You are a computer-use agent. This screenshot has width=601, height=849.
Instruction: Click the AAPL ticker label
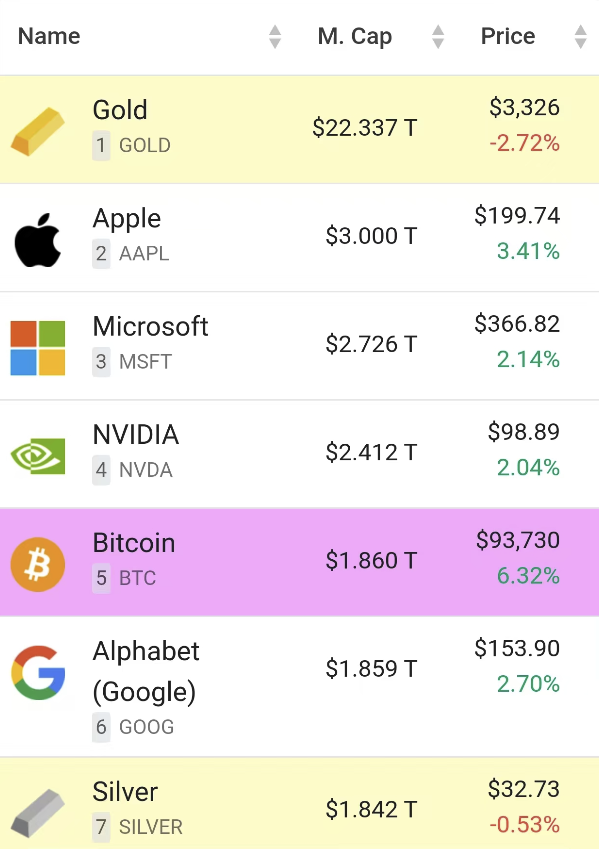click(x=144, y=253)
